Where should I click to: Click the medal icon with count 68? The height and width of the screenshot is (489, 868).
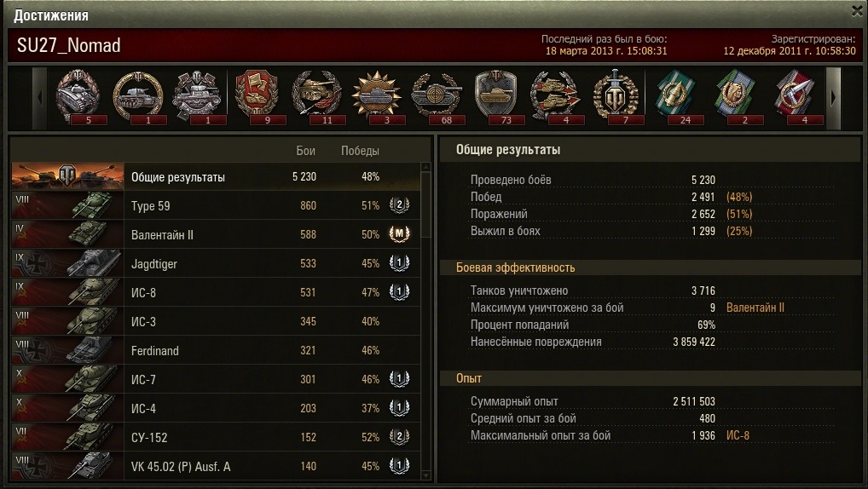tap(437, 97)
